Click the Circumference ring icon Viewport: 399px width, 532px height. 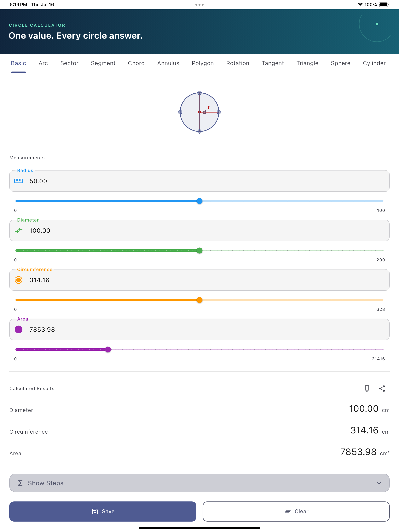tap(19, 280)
